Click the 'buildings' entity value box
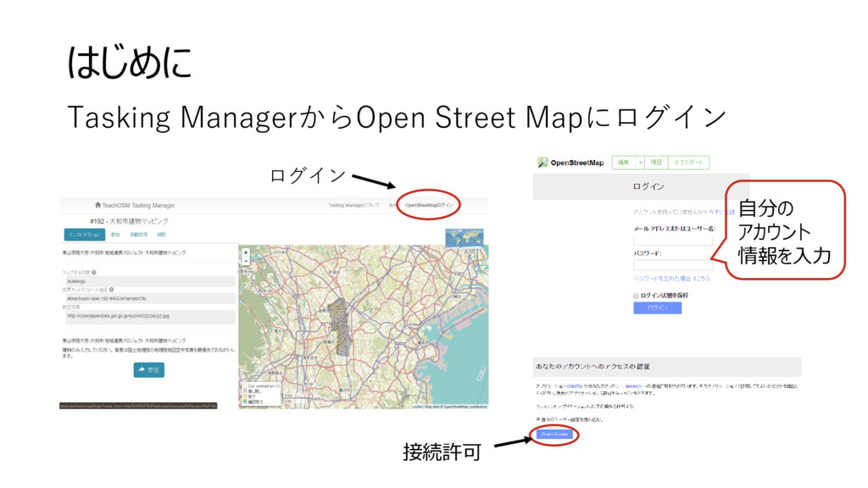 (x=148, y=281)
